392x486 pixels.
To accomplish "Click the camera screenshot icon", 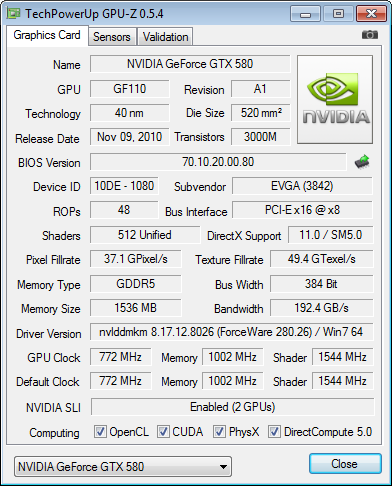I will click(x=370, y=34).
